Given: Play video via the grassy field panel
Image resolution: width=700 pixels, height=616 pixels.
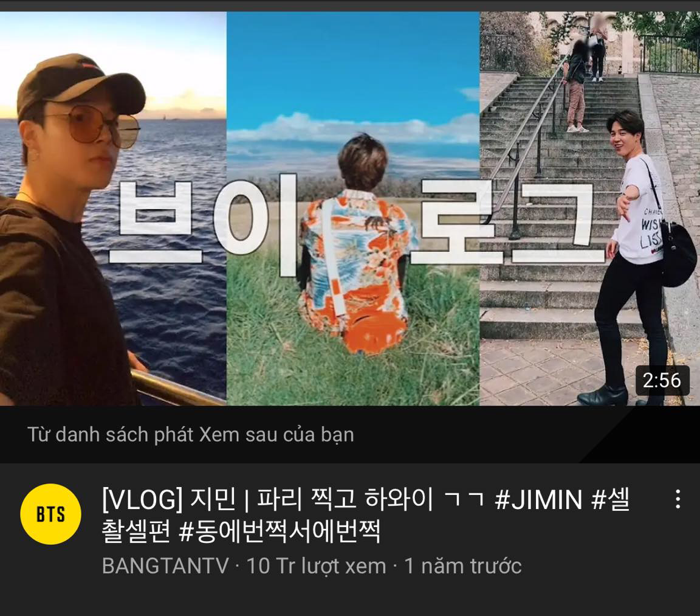Looking at the screenshot, I should click(x=353, y=209).
